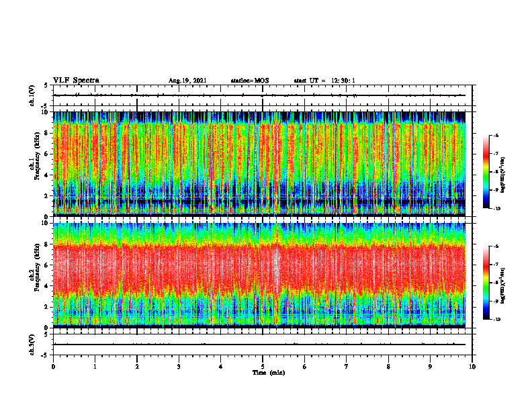Click the "4" kHz tick of ch.1 frequency axis
Image resolution: width=532 pixels, height=411 pixels.
tap(47, 175)
